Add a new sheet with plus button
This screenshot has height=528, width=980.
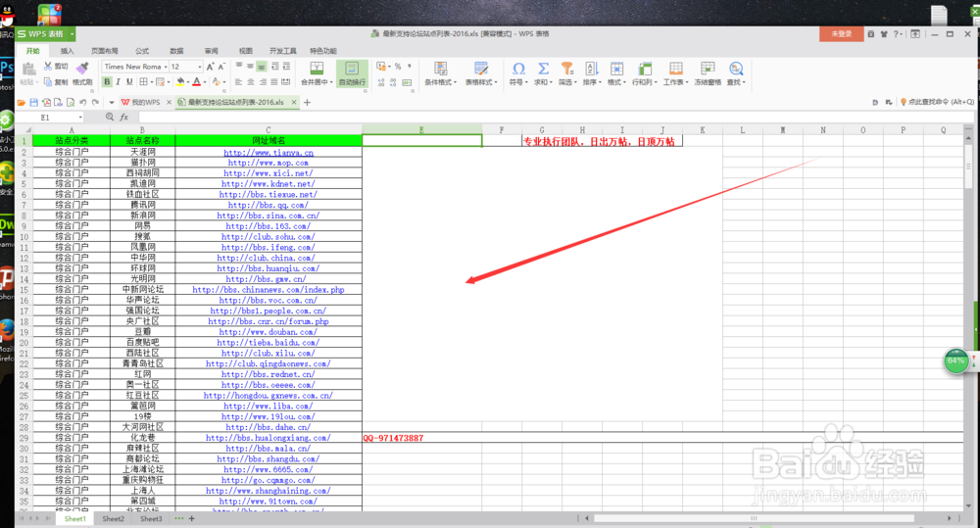[x=192, y=518]
